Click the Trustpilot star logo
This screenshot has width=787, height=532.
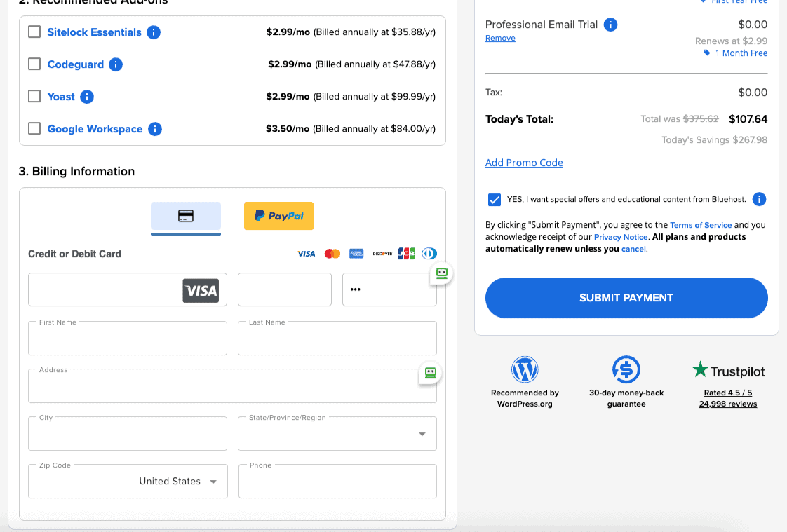click(699, 369)
